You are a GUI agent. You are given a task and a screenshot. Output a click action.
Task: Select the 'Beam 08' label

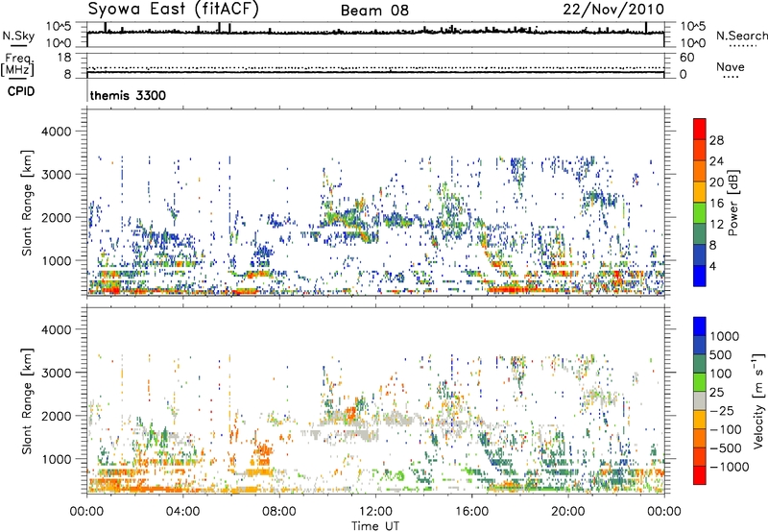coord(374,11)
